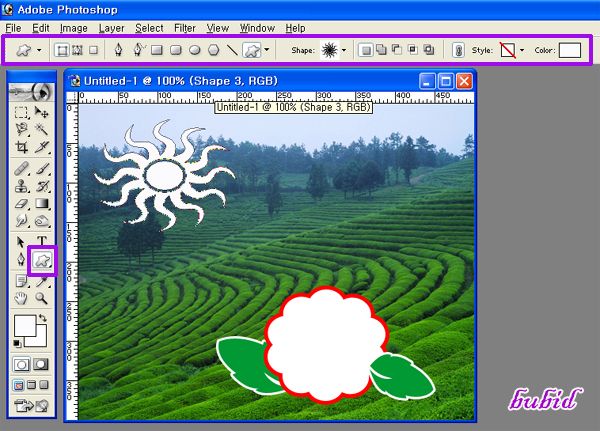Enable Shape Layers mode

[x=62, y=50]
